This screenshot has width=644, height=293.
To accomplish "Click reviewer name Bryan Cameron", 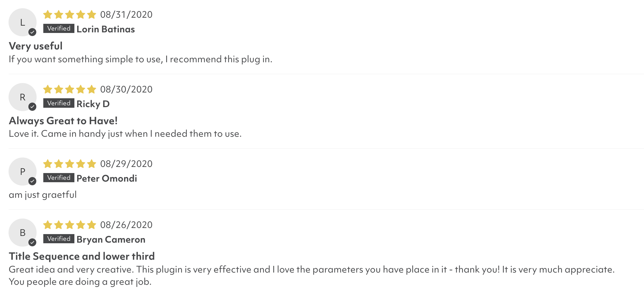I will pyautogui.click(x=111, y=240).
